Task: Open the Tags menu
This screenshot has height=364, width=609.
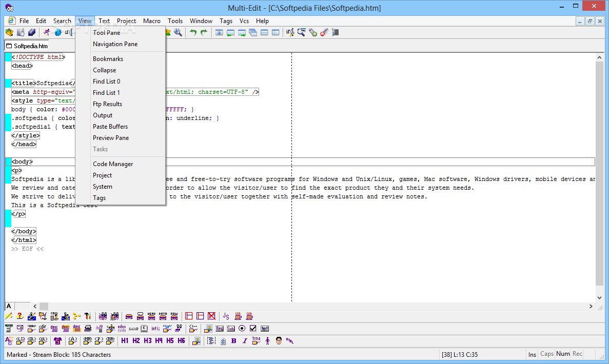Action: tap(226, 21)
